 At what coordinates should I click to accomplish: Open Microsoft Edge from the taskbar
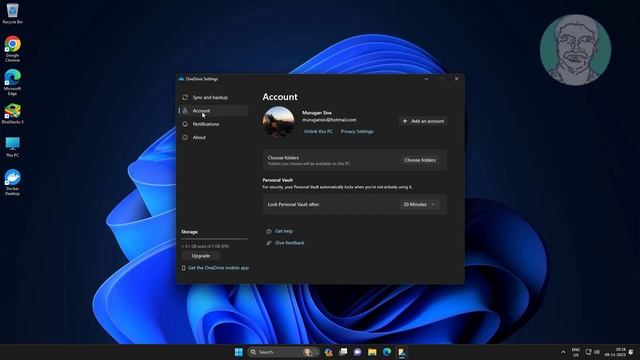tap(387, 352)
